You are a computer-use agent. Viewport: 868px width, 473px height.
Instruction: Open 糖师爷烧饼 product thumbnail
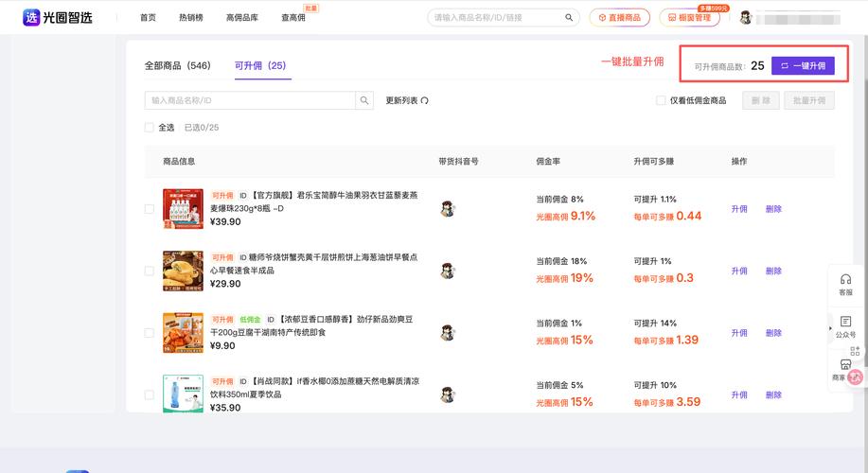(183, 272)
